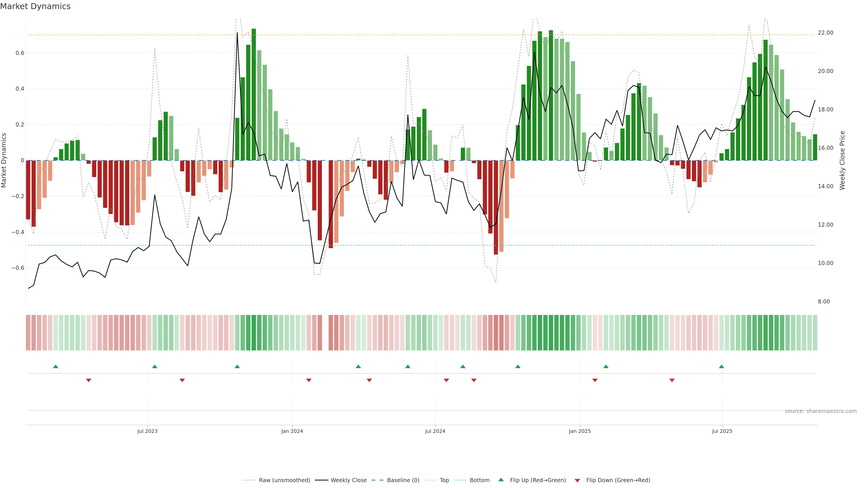Click the last red flip-down triangle marker
This screenshot has height=488, width=868.
672,380
